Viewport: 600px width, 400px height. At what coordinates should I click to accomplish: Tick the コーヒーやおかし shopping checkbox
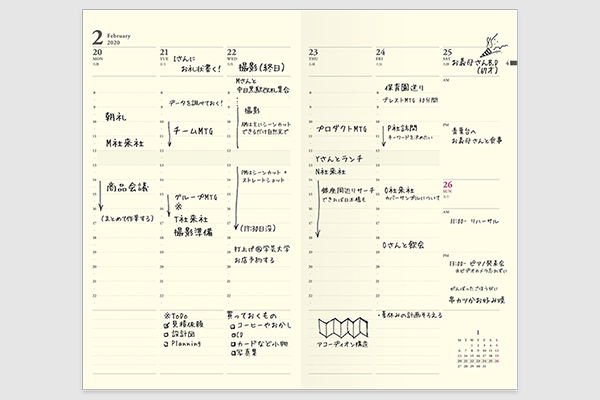[x=233, y=327]
